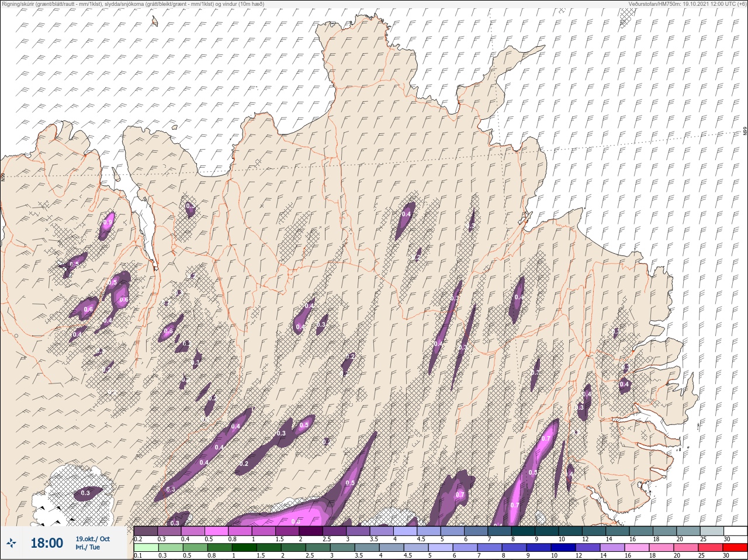Select the dark purple snow swatch between 2 and 2.5
Screen dimensions: 748x560
[x=311, y=531]
